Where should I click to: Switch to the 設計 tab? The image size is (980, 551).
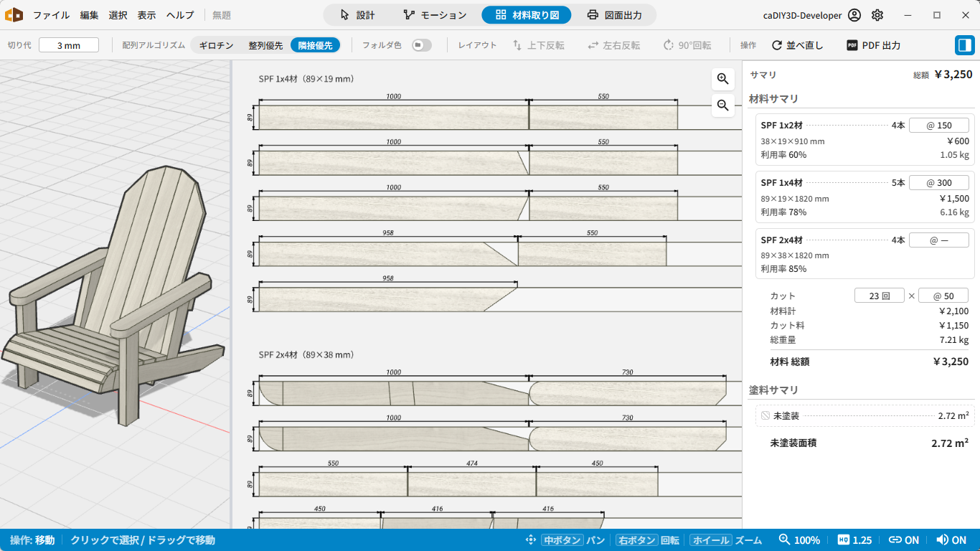tap(357, 15)
